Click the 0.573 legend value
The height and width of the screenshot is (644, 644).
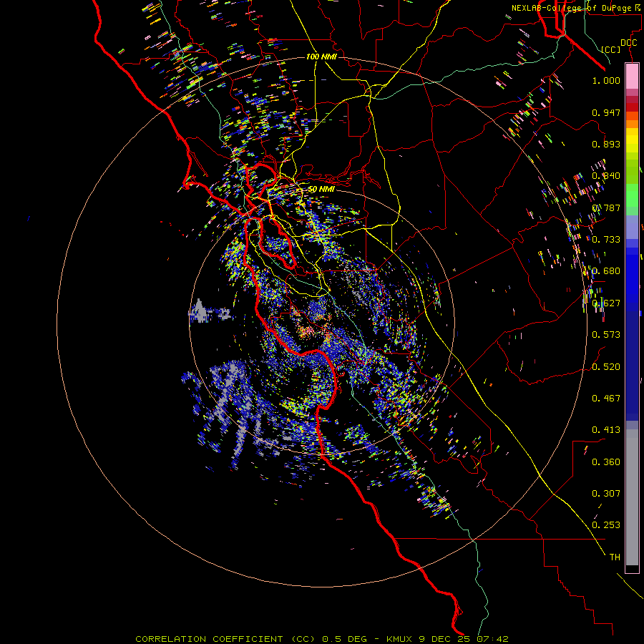tap(606, 335)
